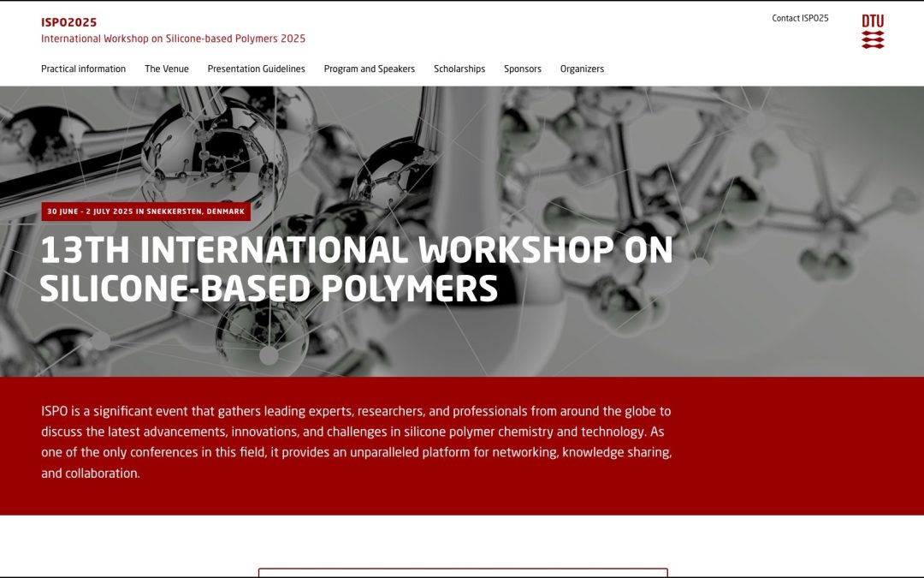Screen dimensions: 924x578
Task: Click the thin red divider under the navigation bar
Action: pyautogui.click(x=462, y=84)
